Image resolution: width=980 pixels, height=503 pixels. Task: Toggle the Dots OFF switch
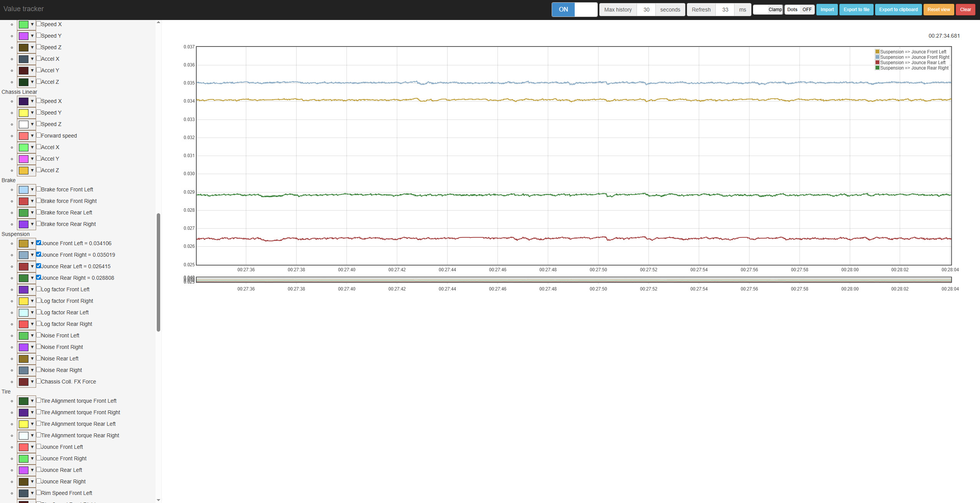799,10
